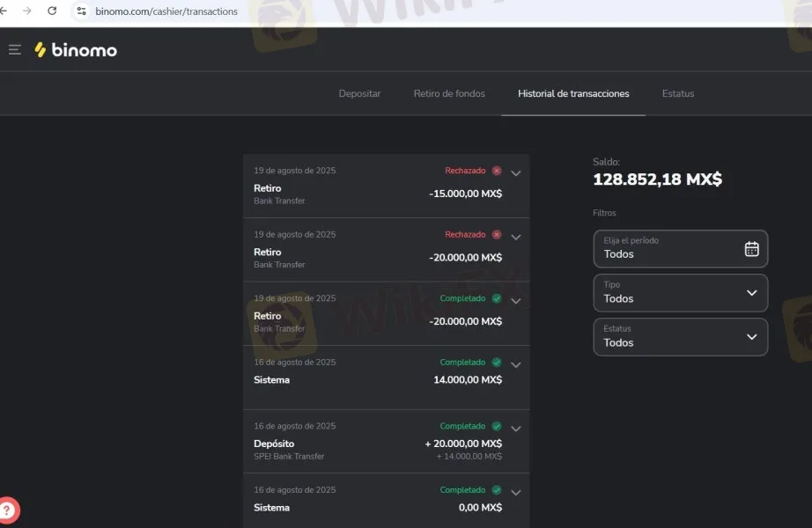Open the Estatus filter dropdown
Image resolution: width=812 pixels, height=528 pixels.
[680, 337]
